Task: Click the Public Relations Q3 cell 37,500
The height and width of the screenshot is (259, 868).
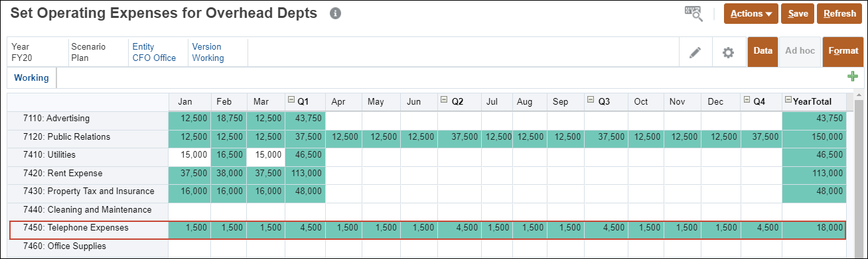Action: 607,138
